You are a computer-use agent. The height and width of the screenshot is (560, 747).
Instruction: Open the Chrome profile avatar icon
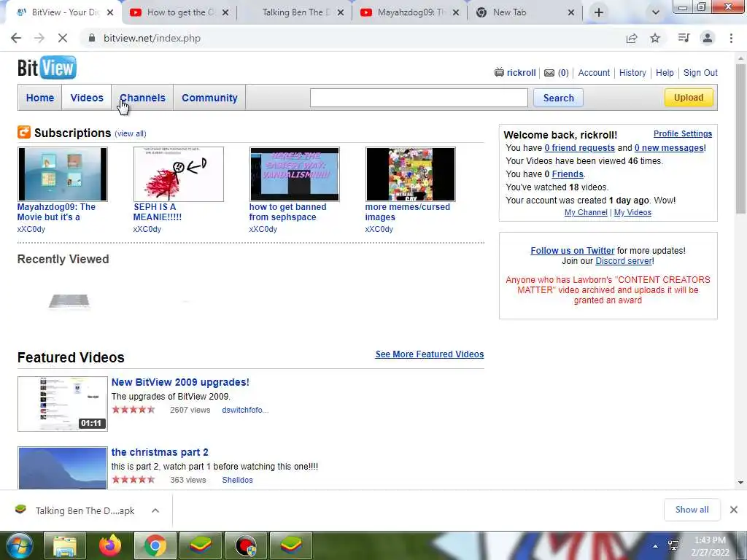click(708, 38)
